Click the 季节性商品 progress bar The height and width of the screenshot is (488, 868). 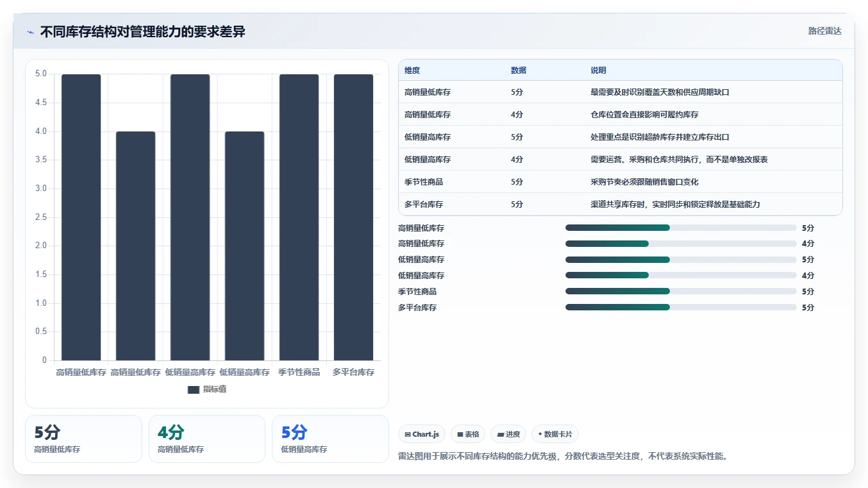coord(681,292)
